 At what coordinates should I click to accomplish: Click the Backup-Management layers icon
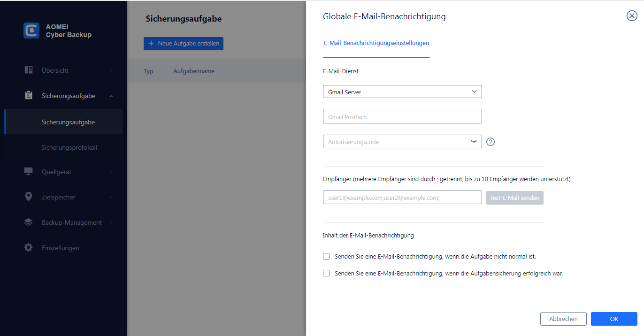(29, 222)
